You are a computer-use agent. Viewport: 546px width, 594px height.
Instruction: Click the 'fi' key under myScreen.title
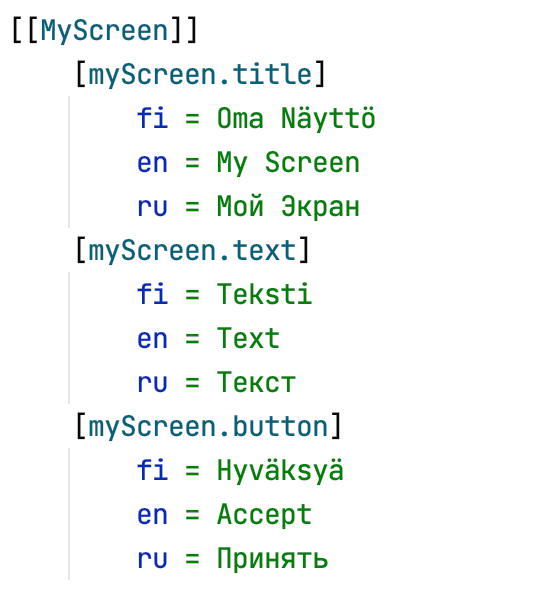[152, 118]
